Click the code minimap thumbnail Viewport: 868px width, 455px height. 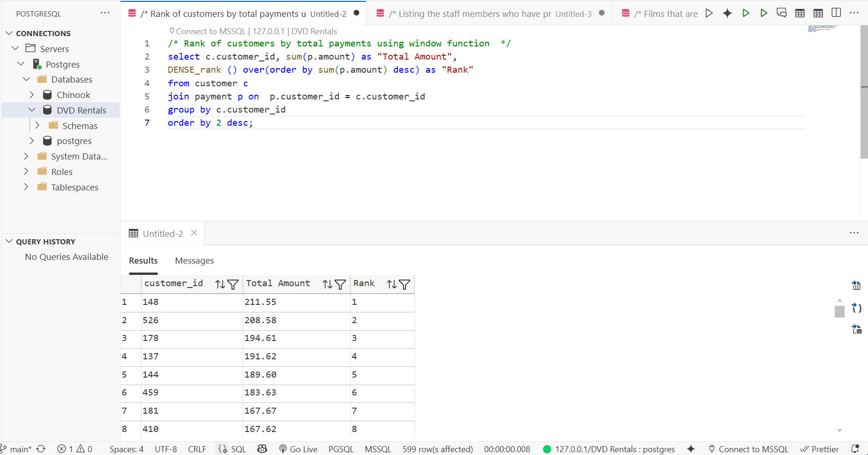click(823, 29)
